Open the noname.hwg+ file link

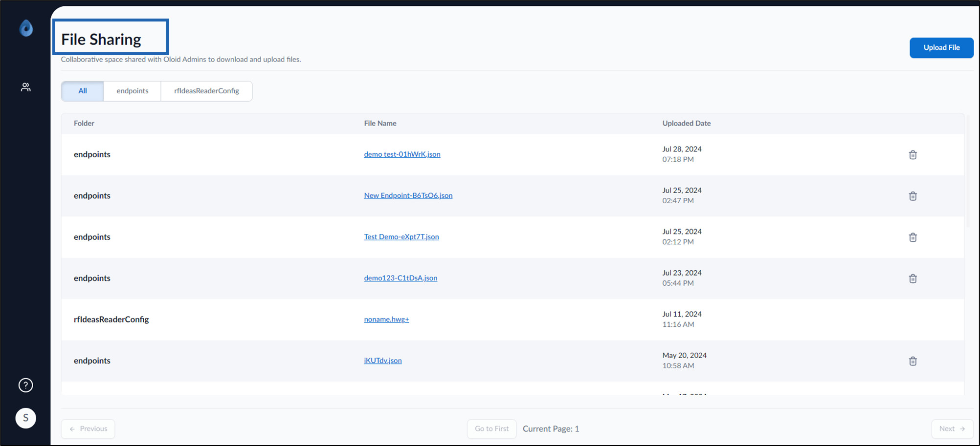386,319
